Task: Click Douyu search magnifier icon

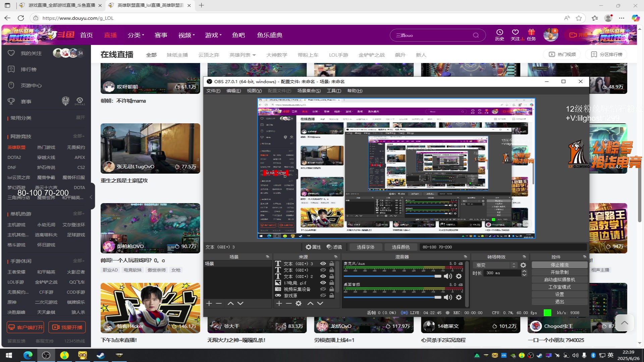Action: coord(476,35)
